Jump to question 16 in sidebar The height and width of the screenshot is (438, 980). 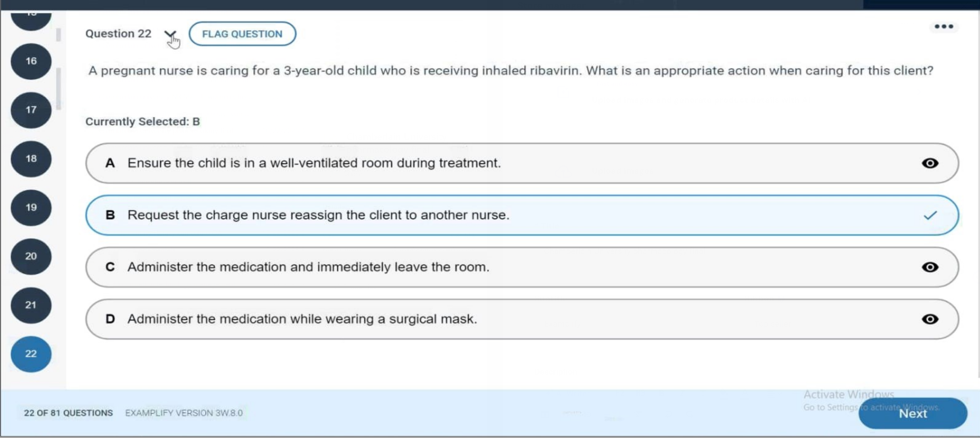tap(31, 61)
